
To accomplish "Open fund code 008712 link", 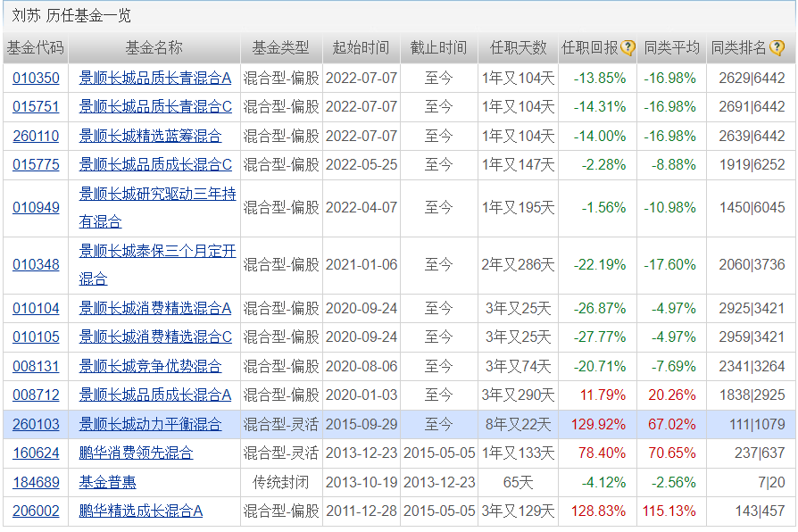I will click(x=36, y=395).
